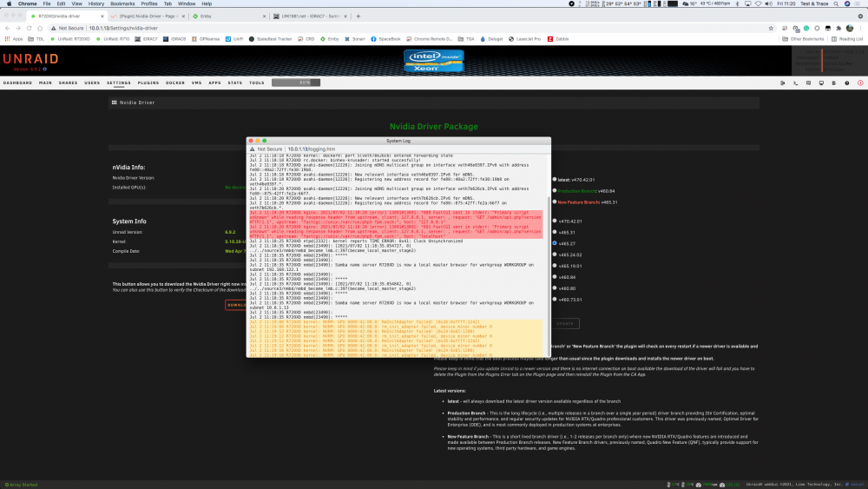Viewport: 868px width, 489px height.
Task: Go to the Main tab in Unraid
Action: coord(45,83)
